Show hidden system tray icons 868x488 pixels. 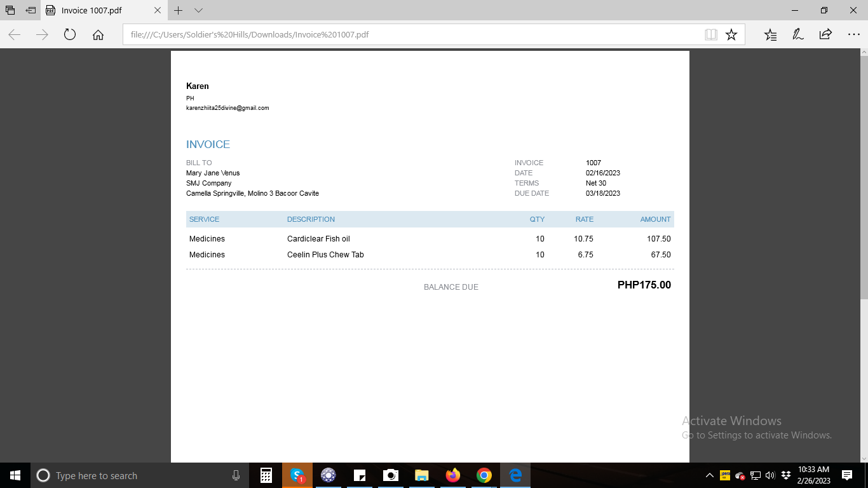coord(710,475)
